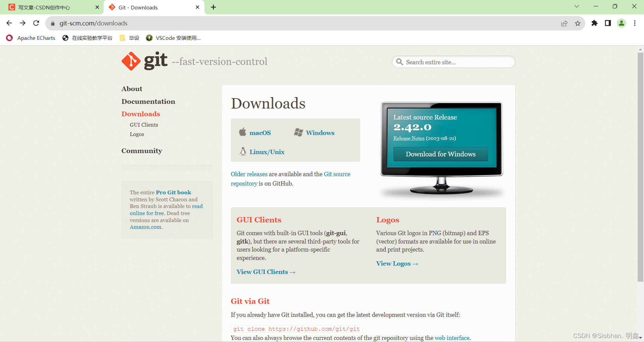Click the browser forward arrow

click(22, 23)
